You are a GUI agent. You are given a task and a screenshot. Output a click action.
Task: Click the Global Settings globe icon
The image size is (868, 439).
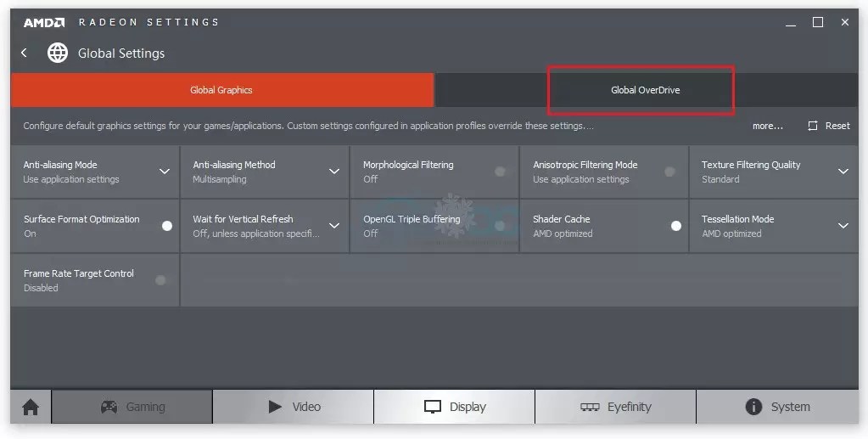[x=58, y=53]
